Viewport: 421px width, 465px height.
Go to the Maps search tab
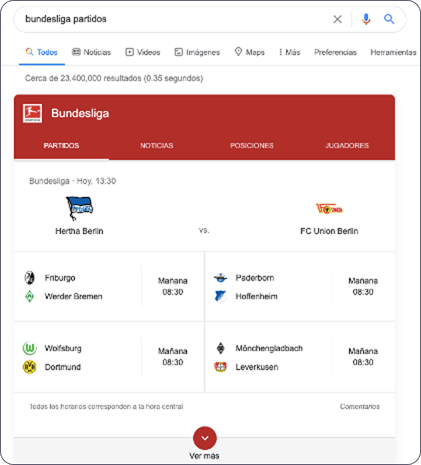pos(250,52)
